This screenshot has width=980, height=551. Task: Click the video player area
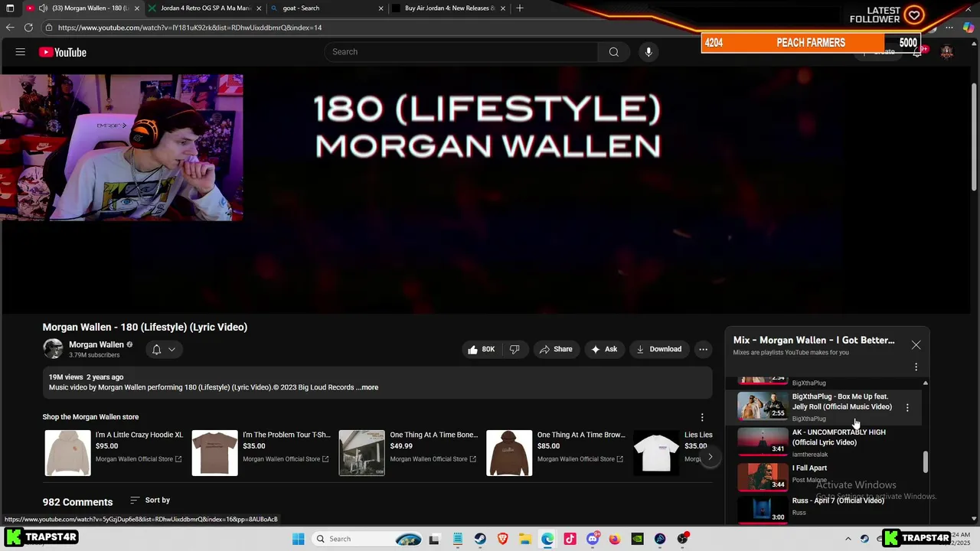click(487, 190)
